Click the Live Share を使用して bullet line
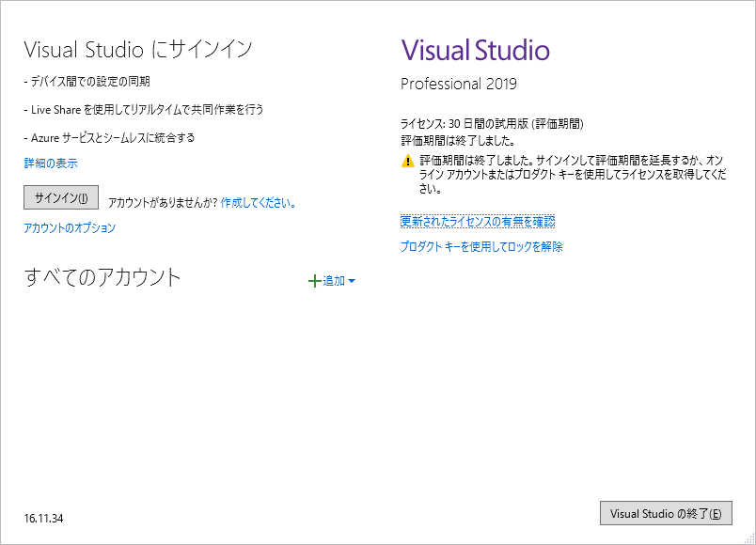Image resolution: width=756 pixels, height=545 pixels. [144, 110]
